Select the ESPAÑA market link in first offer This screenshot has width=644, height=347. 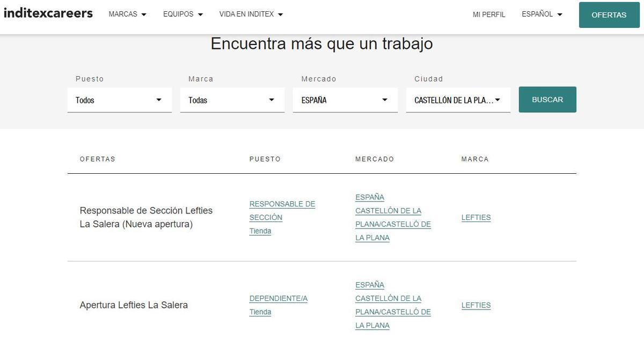pos(369,197)
